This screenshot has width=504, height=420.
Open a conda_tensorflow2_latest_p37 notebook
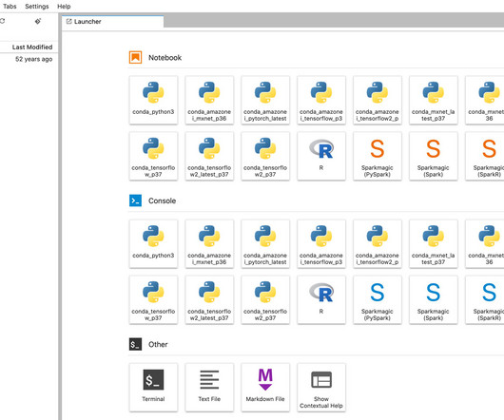(209, 156)
